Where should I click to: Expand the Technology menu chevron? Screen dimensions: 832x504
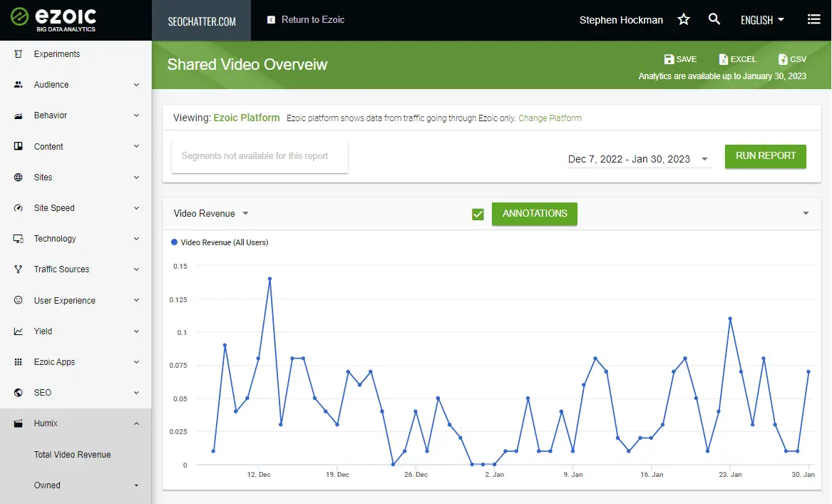coord(136,239)
